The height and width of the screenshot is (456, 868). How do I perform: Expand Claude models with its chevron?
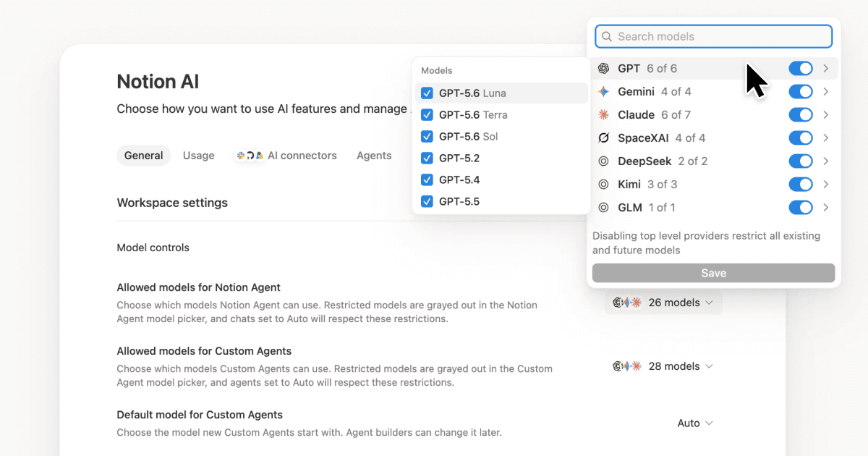(x=826, y=115)
